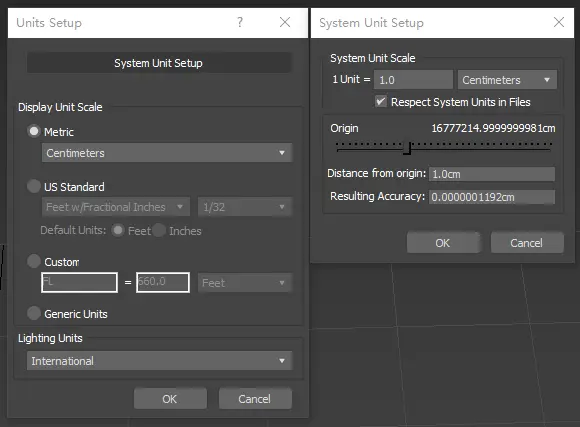Choose the Custom display unit radio button
The width and height of the screenshot is (580, 427).
(x=34, y=261)
